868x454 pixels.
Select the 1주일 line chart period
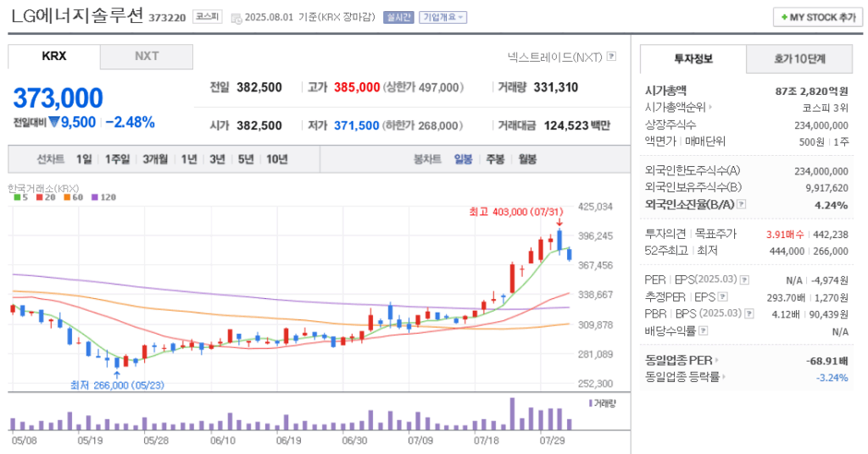tap(117, 159)
